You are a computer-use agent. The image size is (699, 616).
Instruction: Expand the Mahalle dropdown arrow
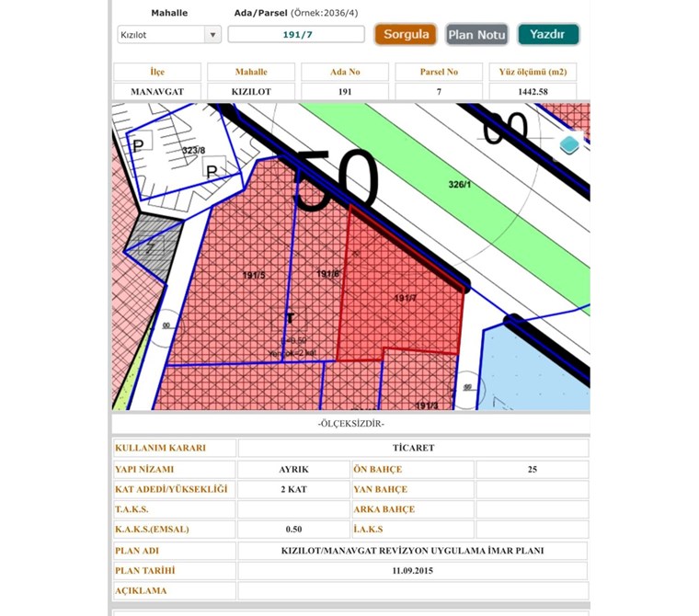pyautogui.click(x=212, y=35)
